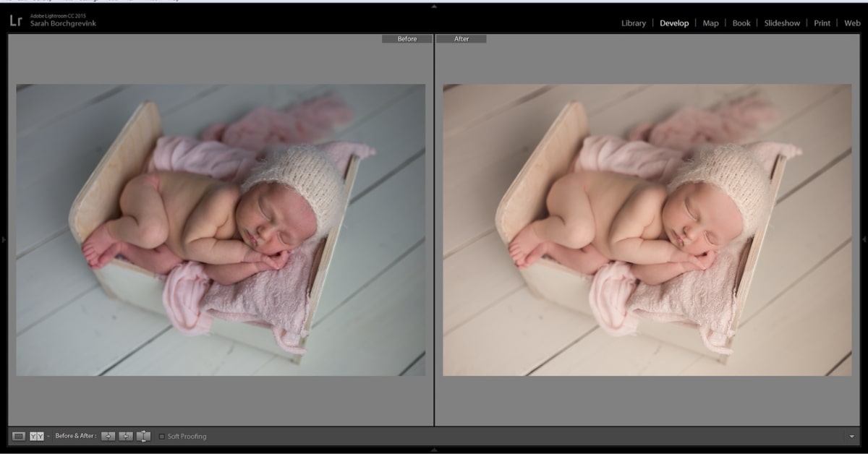The width and height of the screenshot is (868, 454).
Task: Go to Print module
Action: point(822,23)
